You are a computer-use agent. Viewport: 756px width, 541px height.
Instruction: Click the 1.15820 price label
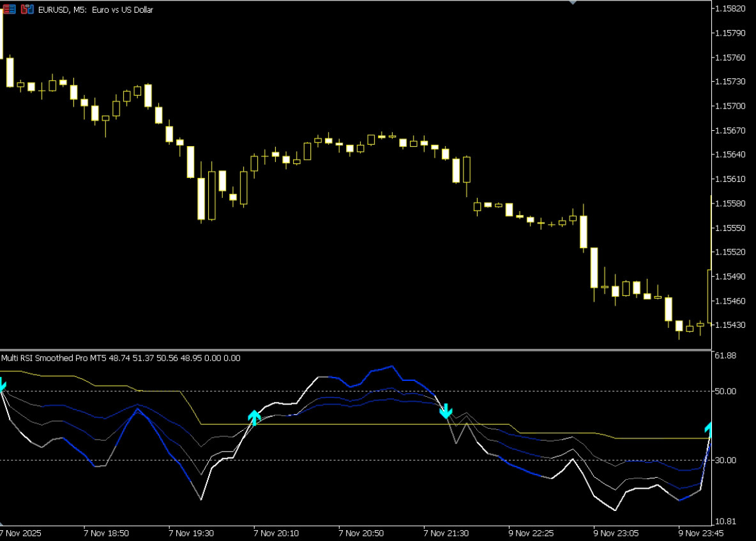(x=730, y=9)
